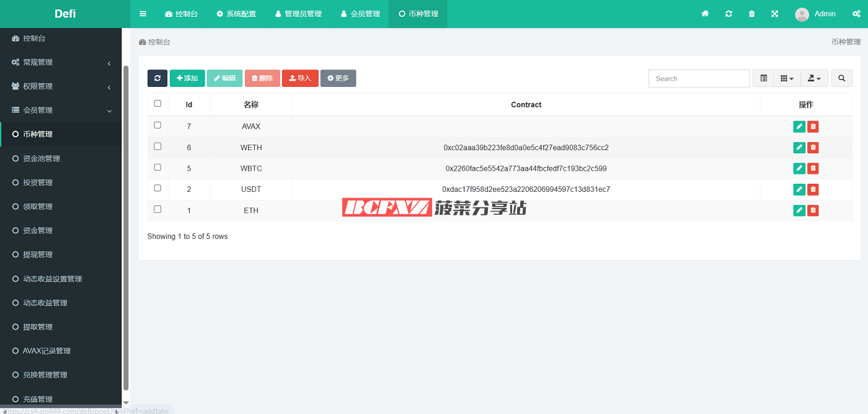Screen dimensions: 868x414
Task: Open the columns dropdown in table toolbar
Action: (787, 78)
